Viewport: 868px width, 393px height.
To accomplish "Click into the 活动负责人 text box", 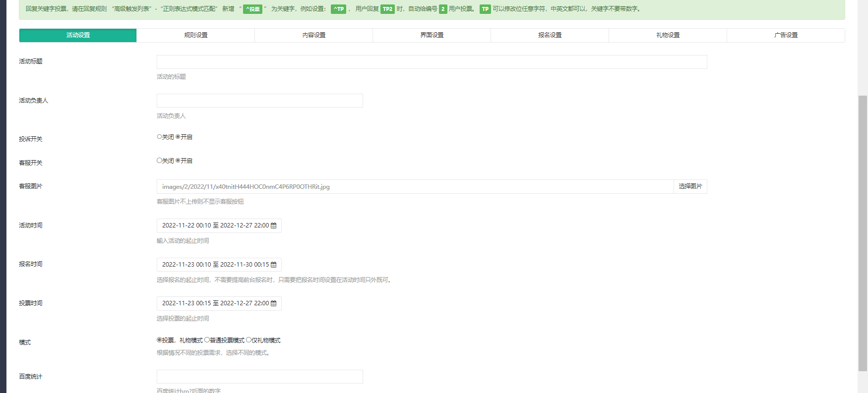I will (x=259, y=101).
